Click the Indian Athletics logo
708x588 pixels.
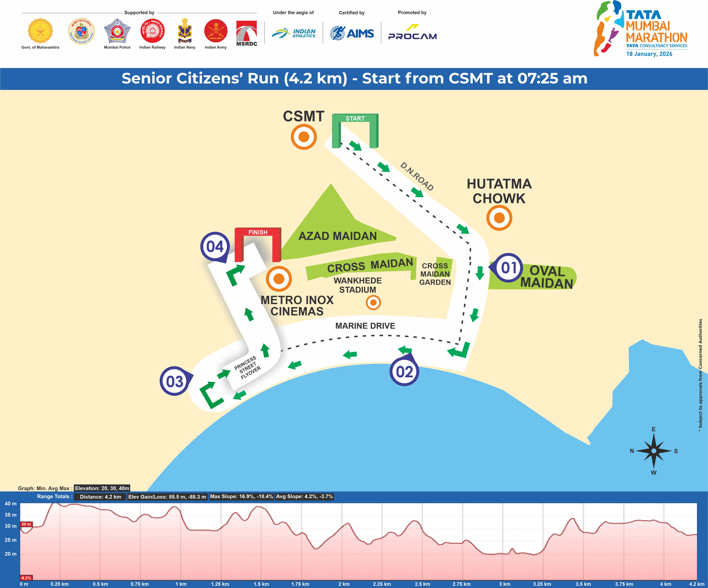294,33
